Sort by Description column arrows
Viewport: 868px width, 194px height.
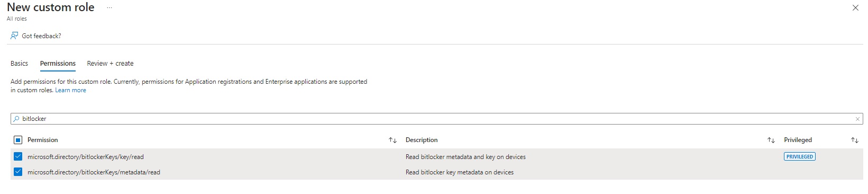pyautogui.click(x=771, y=140)
